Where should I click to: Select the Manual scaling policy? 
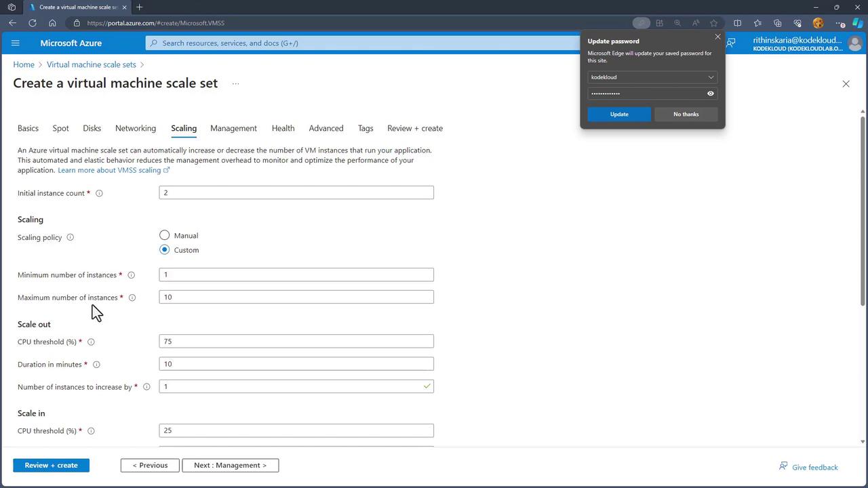point(164,235)
